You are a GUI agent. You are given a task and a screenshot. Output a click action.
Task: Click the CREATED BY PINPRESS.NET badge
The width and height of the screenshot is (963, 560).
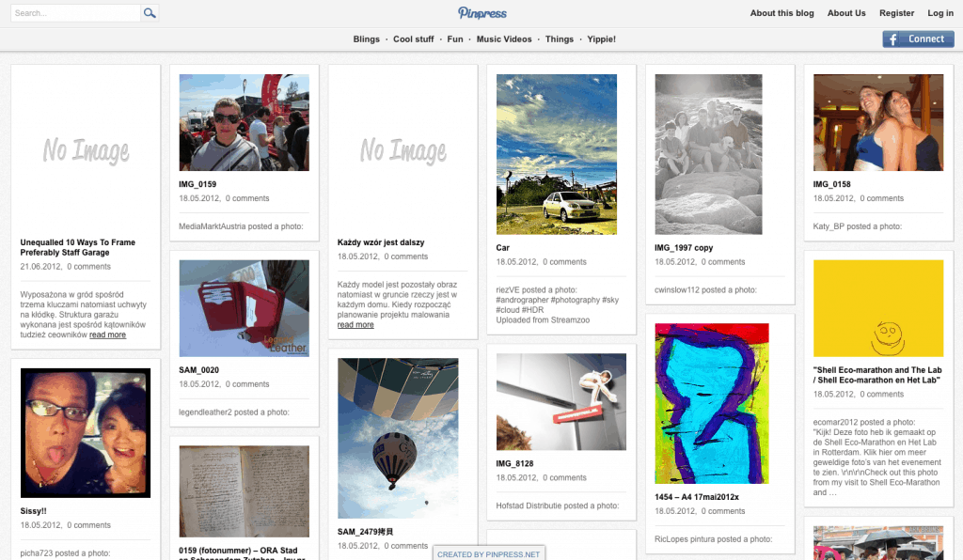[x=489, y=553]
